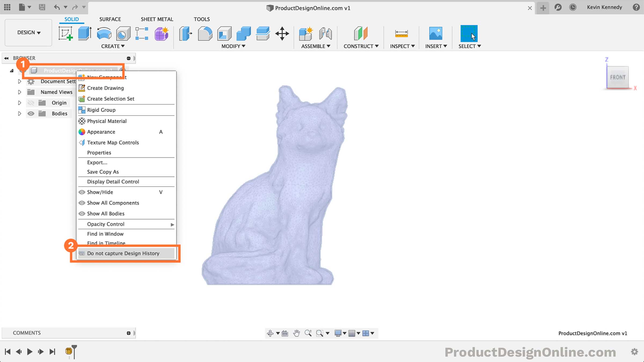Click the Press Pull icon
Image resolution: width=644 pixels, height=362 pixels.
tap(186, 34)
